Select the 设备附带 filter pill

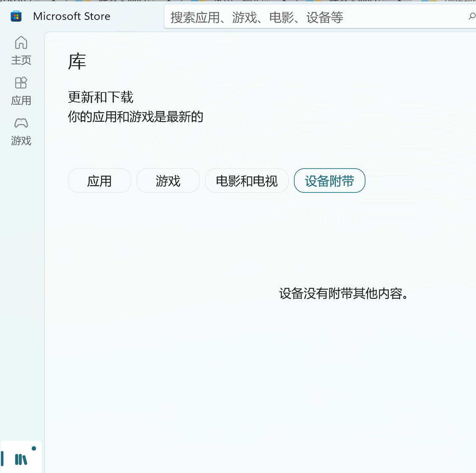[329, 181]
